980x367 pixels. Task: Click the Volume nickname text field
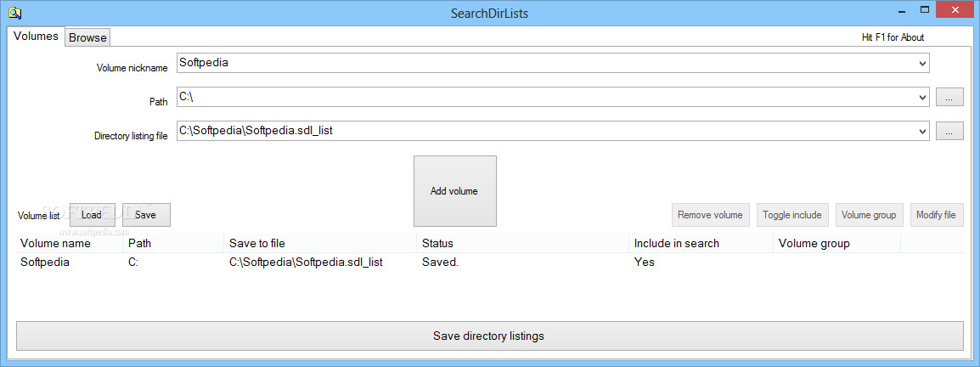(546, 63)
